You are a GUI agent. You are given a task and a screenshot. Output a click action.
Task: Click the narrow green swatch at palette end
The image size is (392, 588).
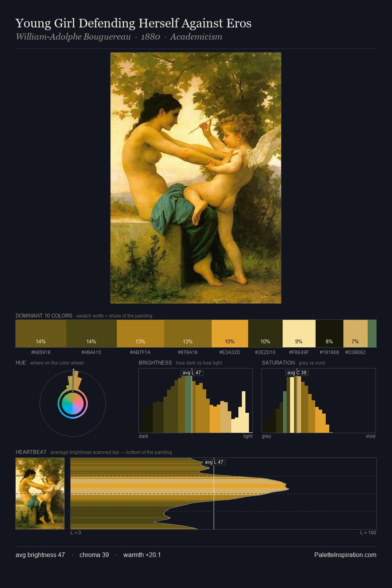click(x=372, y=334)
